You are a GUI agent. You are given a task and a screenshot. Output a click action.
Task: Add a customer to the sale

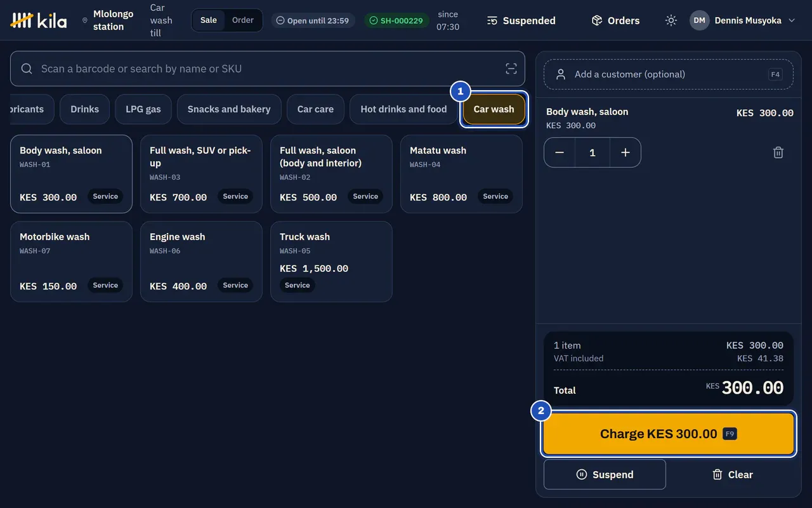click(669, 74)
